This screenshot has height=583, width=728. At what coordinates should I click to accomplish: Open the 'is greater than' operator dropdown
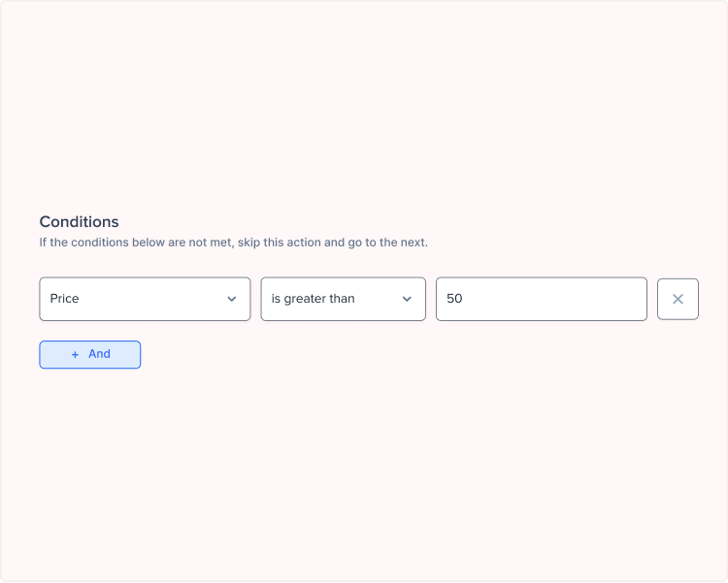coord(343,299)
